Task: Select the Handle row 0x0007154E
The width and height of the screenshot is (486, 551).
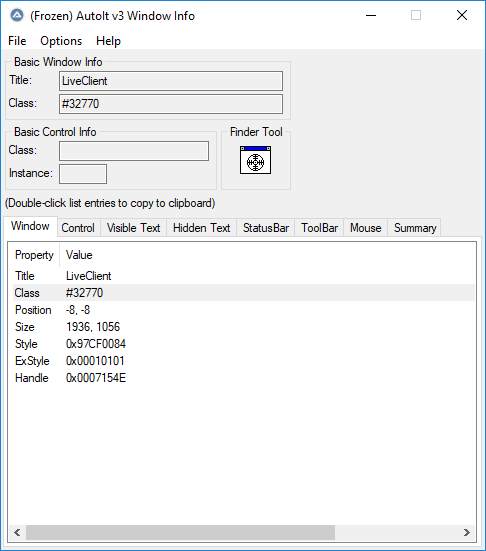Action: 244,378
